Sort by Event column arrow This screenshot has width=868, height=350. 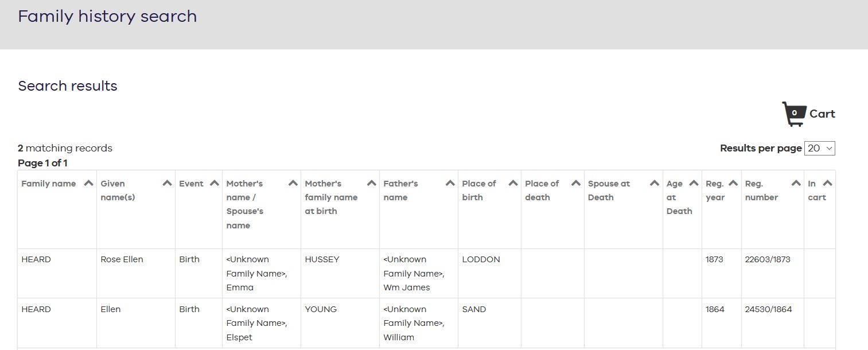click(x=214, y=184)
